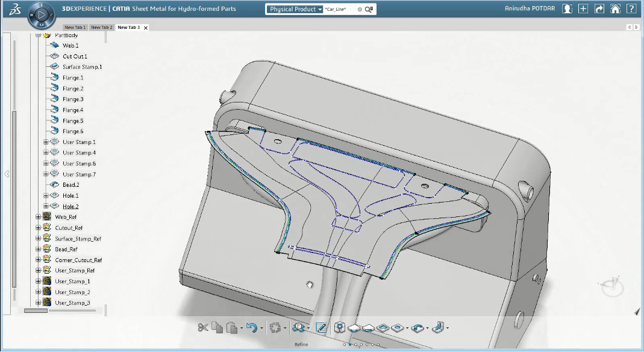
Task: Click the right tab-scroll arrow
Action: point(636,27)
